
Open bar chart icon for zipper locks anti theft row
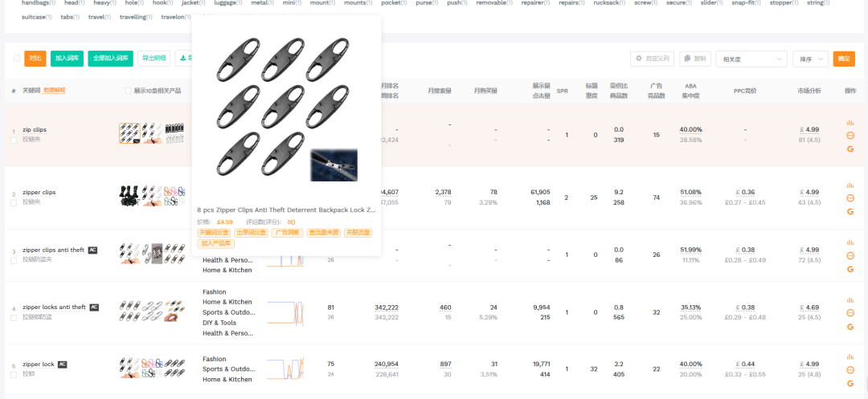850,300
